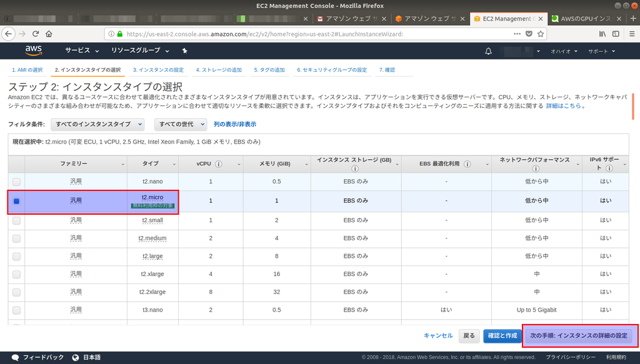Open the オハイオ region dropdown
The image size is (640, 364).
click(x=564, y=51)
